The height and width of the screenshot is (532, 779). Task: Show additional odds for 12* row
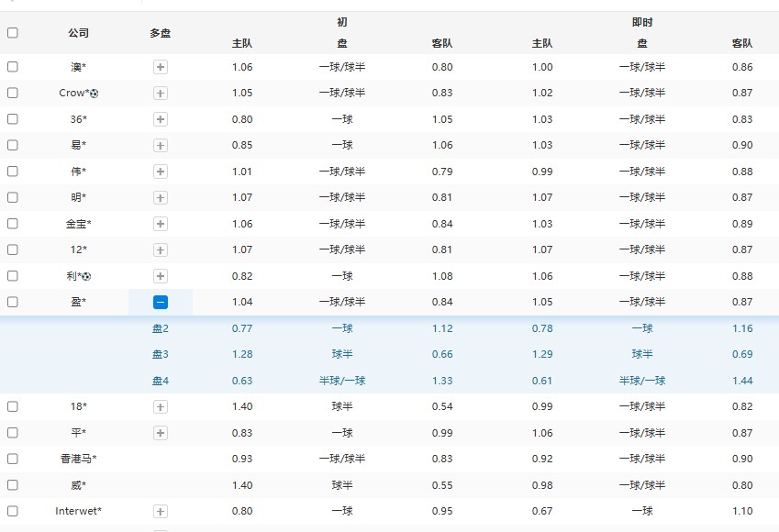click(161, 249)
